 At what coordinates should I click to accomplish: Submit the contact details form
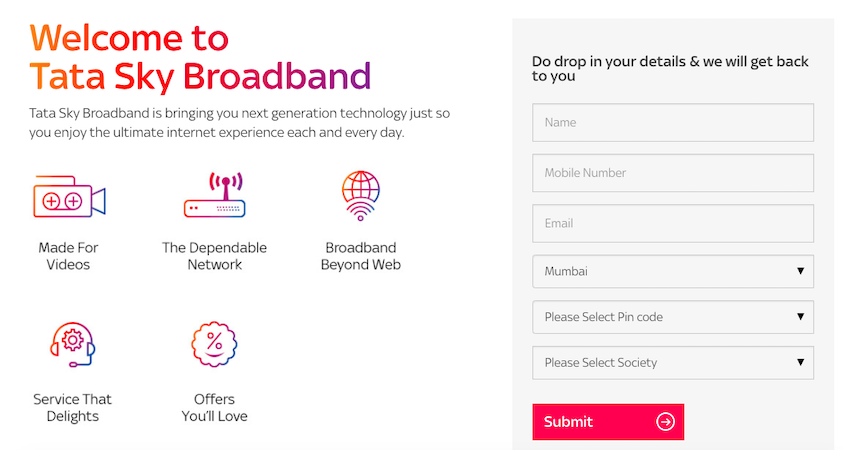click(x=608, y=422)
